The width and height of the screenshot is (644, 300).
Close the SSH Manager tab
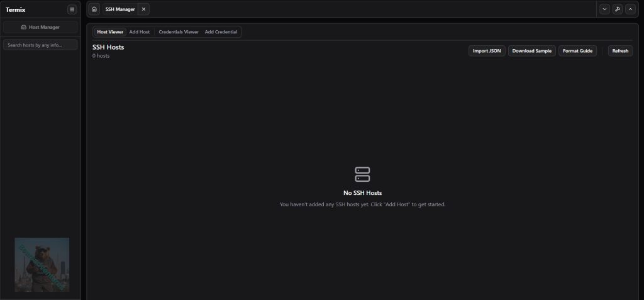[x=143, y=9]
